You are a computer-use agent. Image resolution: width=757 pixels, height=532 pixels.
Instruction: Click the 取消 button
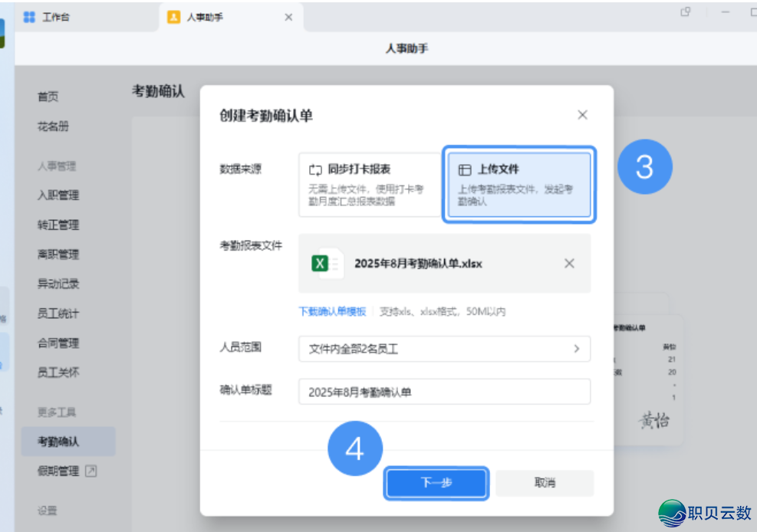click(x=545, y=483)
